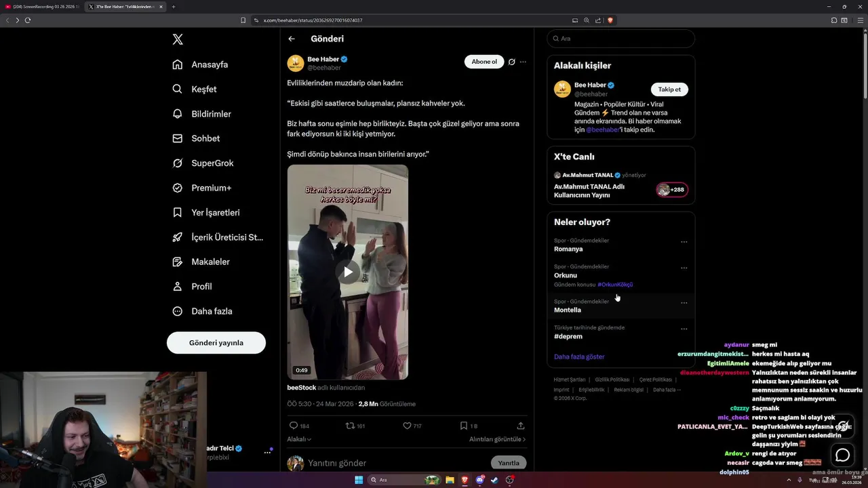Click Gizlilik Politikası footer link
868x488 pixels.
[612, 380]
